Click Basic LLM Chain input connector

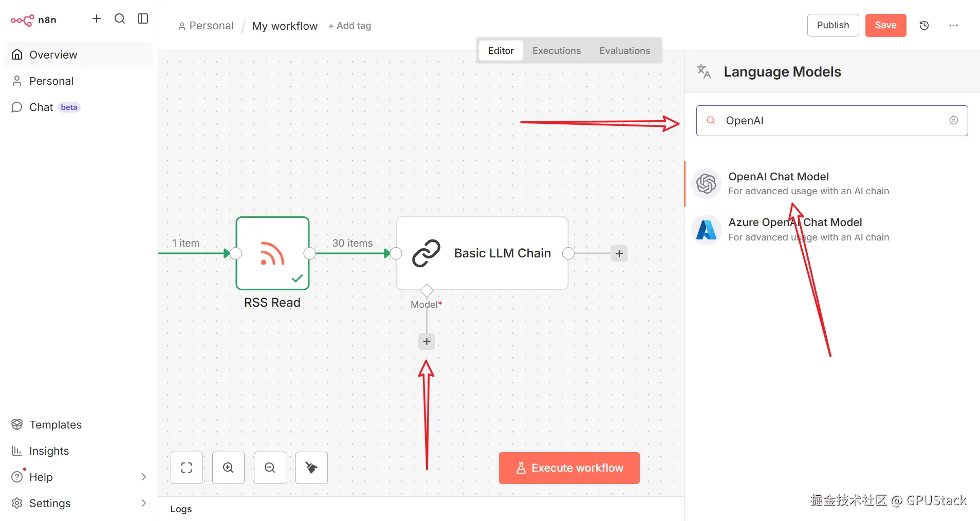(x=396, y=253)
